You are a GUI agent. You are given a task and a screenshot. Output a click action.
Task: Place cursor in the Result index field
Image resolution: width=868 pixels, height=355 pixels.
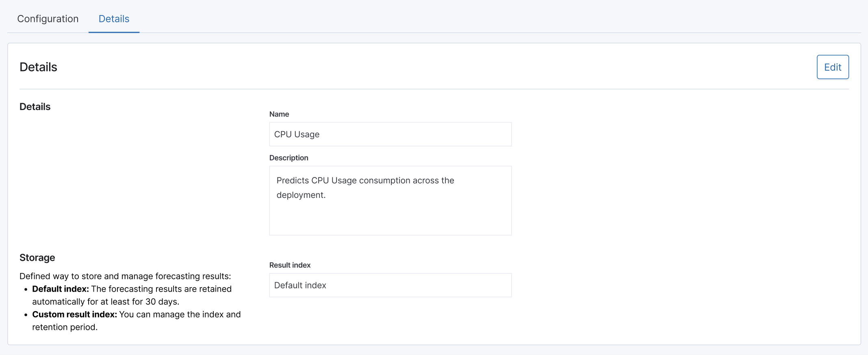(390, 285)
